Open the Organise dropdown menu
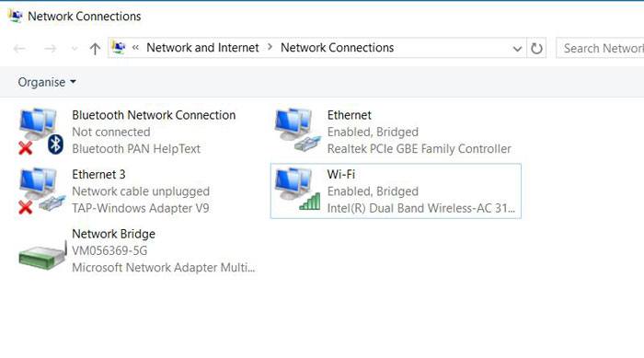The width and height of the screenshot is (644, 358). tap(47, 82)
